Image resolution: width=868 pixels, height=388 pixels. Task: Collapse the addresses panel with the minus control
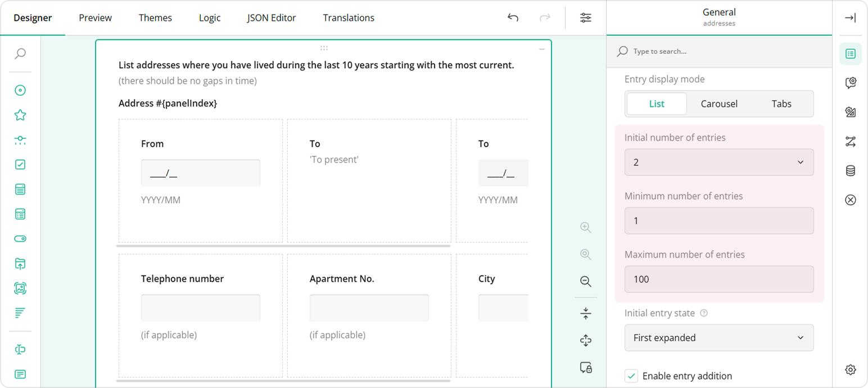(541, 49)
